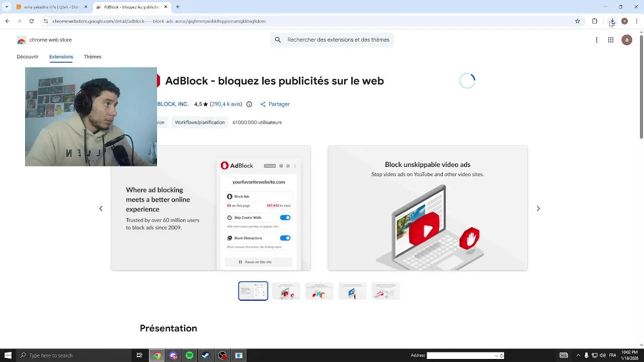644x362 pixels.
Task: Show hidden system tray icons chevron
Action: tap(578, 355)
